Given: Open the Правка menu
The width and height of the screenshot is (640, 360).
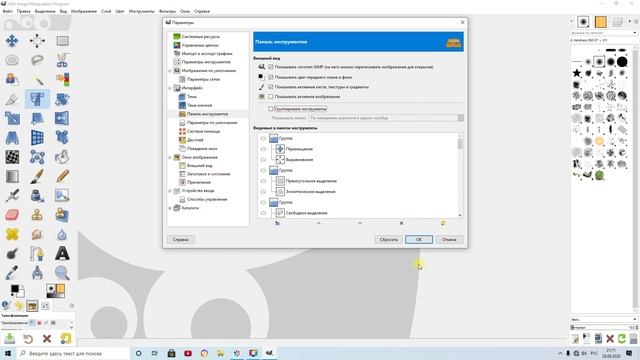Looking at the screenshot, I should point(24,11).
